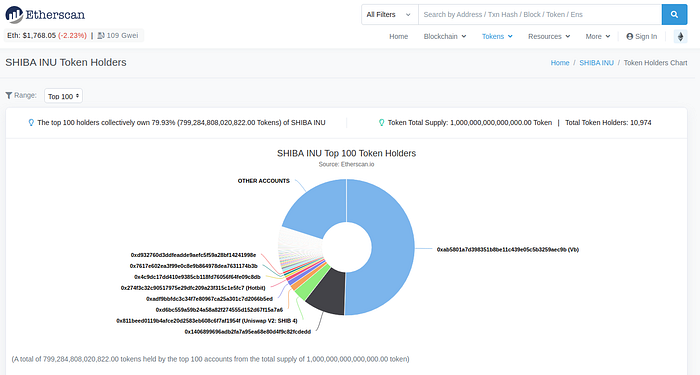Open the Etherscan logo homepage link
This screenshot has width=700, height=375.
(x=45, y=14)
